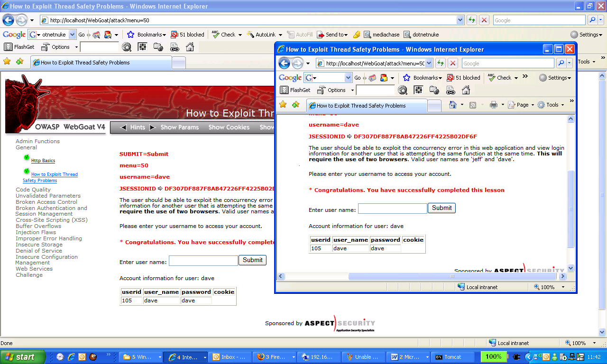Open the Http Basics lesson link
607x364 pixels.
tap(43, 161)
